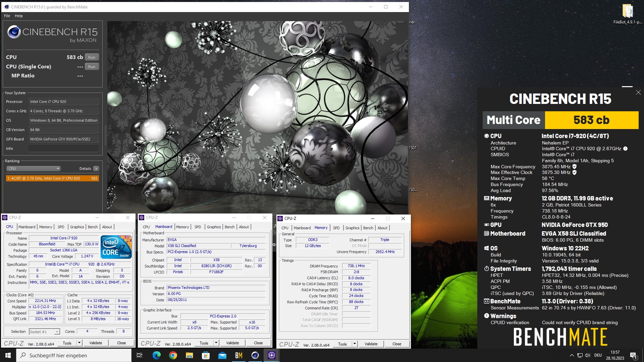The height and width of the screenshot is (362, 644).
Task: Run the CPU Single Core benchmark
Action: (x=92, y=67)
